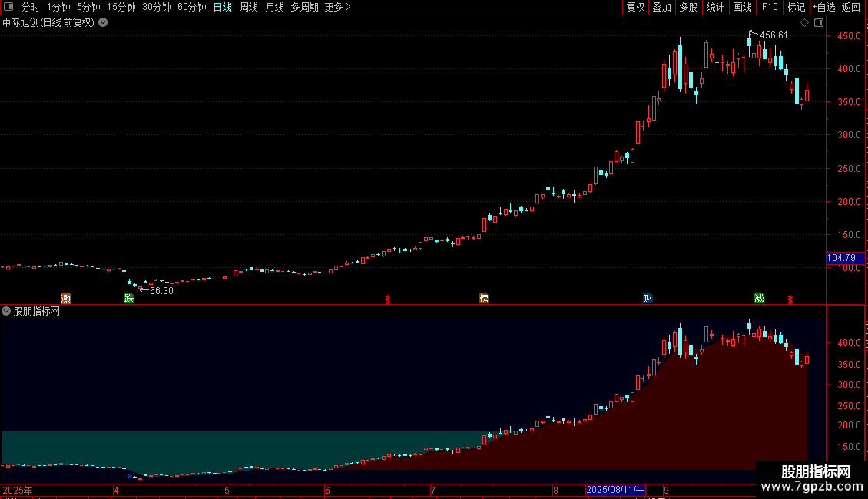The height and width of the screenshot is (499, 868).
Task: Click the 股朋指标网 indicator name
Action: pos(37,312)
